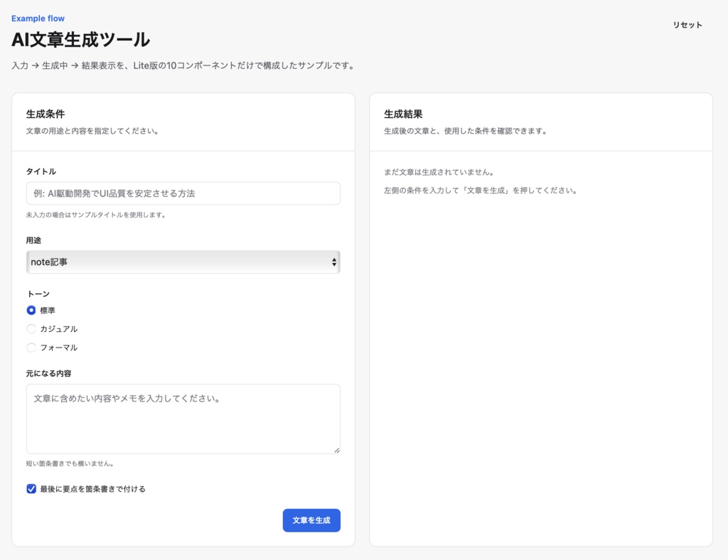Focus the タイトル input field
This screenshot has height=560, width=728.
183,193
